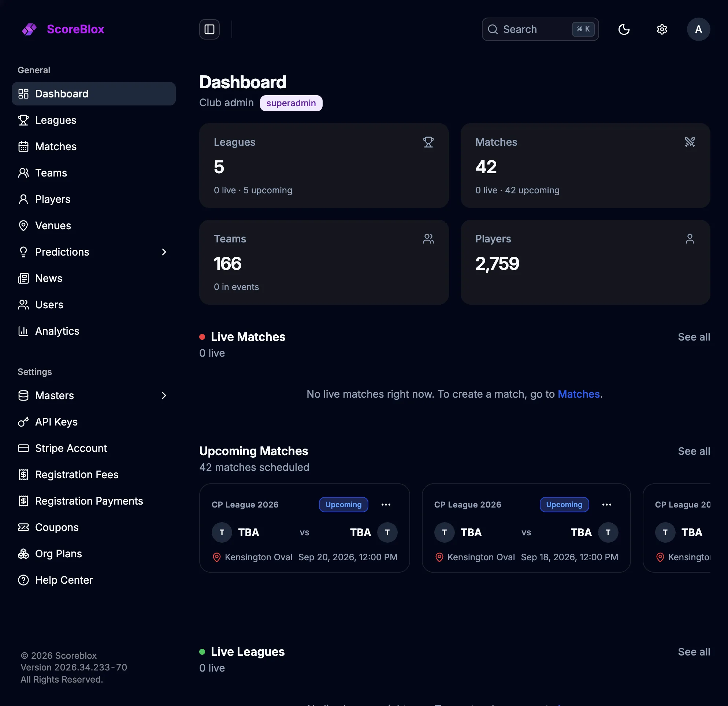Open Registration Payments page
The height and width of the screenshot is (706, 728).
click(94, 501)
